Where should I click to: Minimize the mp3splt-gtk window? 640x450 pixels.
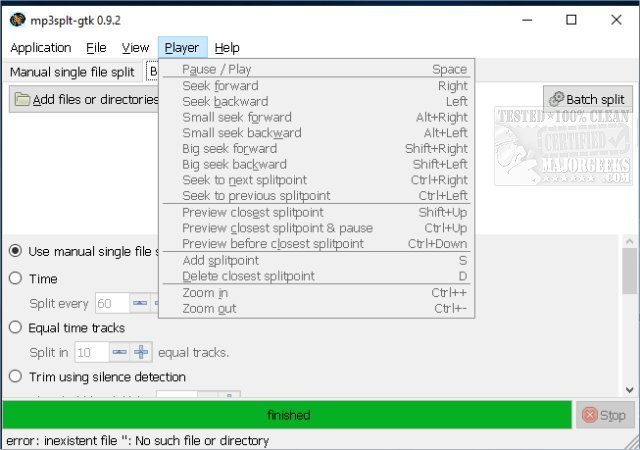pyautogui.click(x=527, y=20)
